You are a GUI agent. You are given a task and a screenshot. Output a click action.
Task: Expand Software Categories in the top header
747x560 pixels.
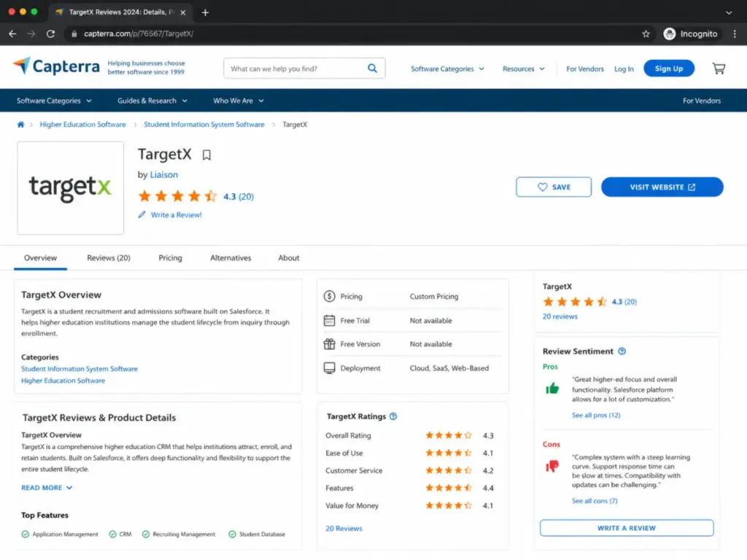(447, 69)
